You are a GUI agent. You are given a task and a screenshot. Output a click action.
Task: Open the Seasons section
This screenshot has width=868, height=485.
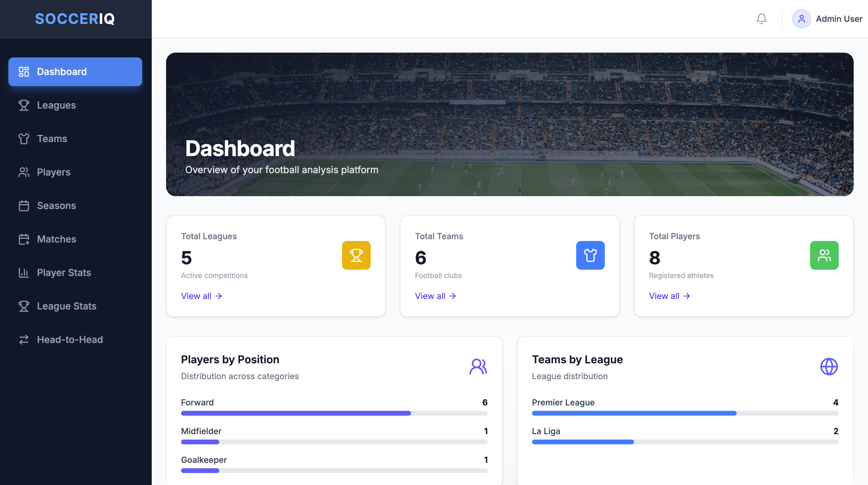[x=56, y=206]
